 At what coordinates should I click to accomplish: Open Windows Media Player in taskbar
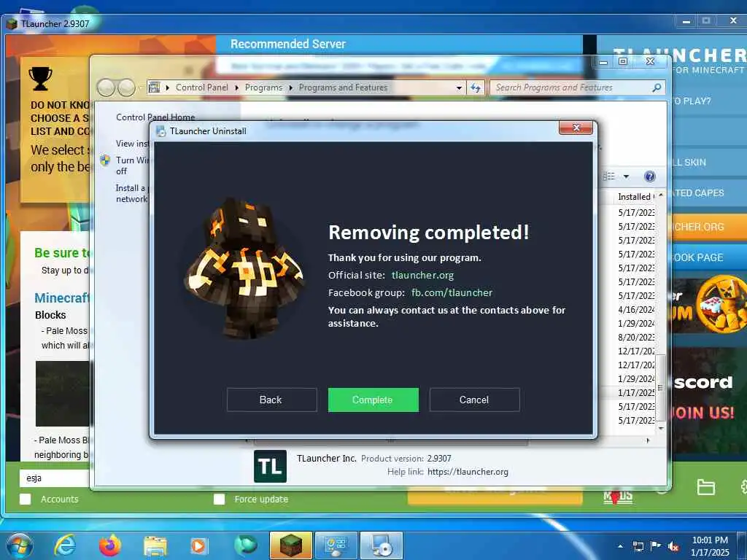point(198,545)
